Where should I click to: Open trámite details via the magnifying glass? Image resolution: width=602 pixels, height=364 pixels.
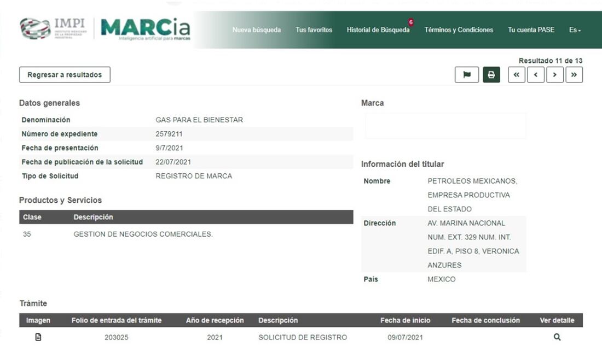557,337
